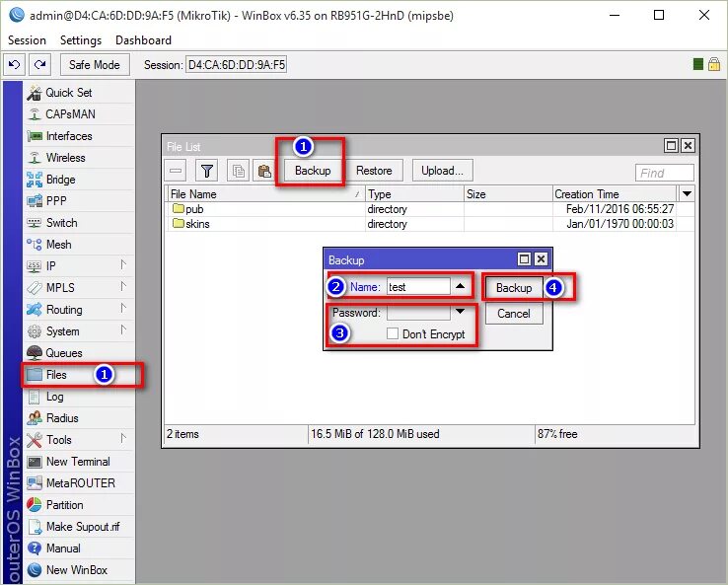Expand the IP submenu
728x585 pixels.
pos(123,265)
